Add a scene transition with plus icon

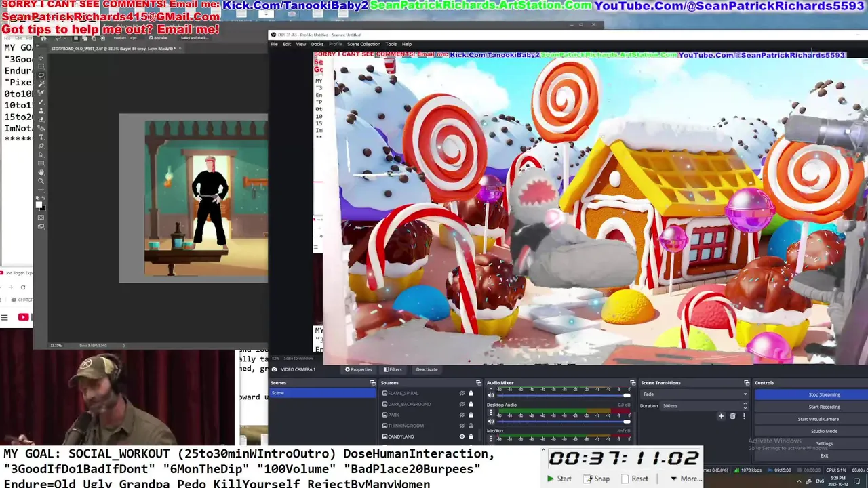click(x=721, y=416)
